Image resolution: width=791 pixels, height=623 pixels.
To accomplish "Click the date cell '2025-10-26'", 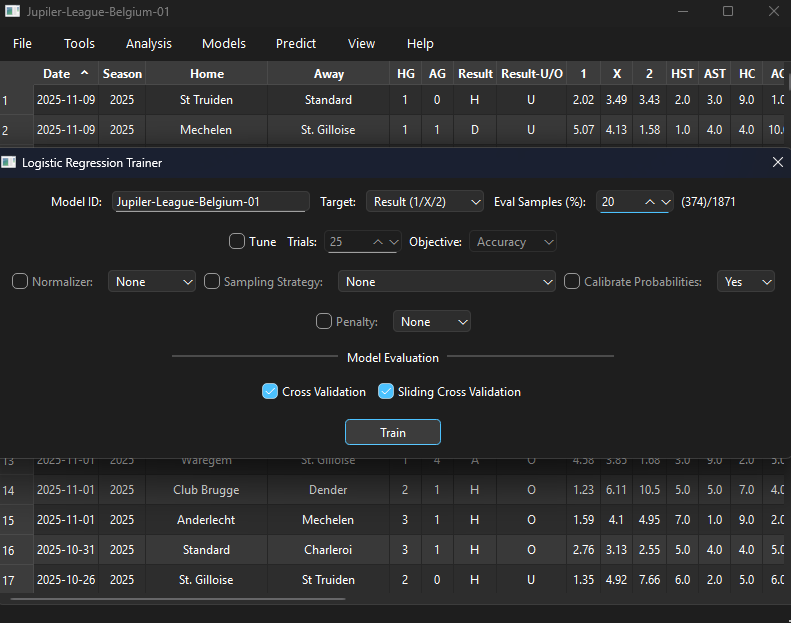I will [x=66, y=580].
